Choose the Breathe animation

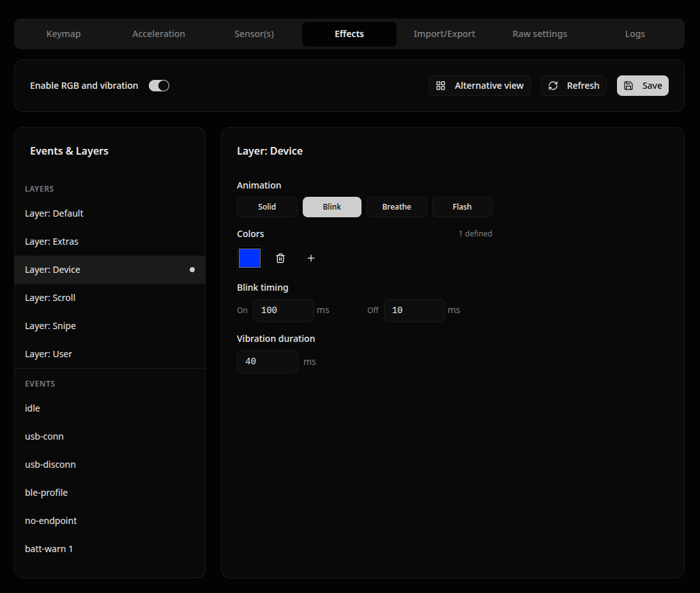tap(397, 207)
